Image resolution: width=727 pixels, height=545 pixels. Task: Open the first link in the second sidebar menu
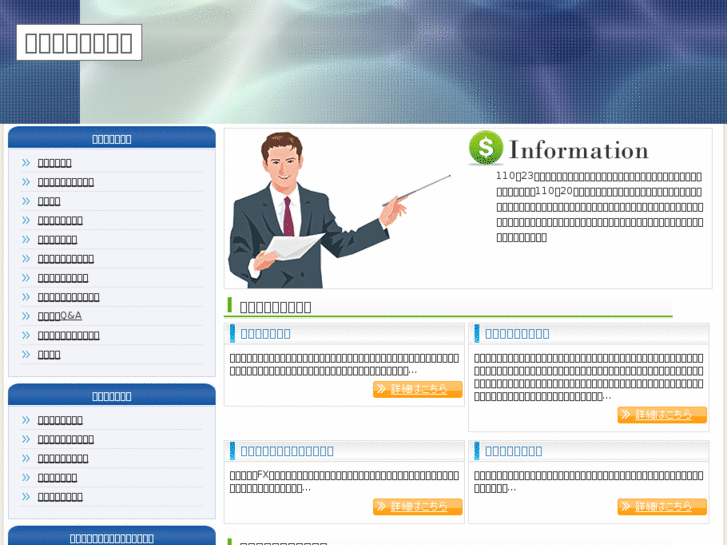(60, 420)
